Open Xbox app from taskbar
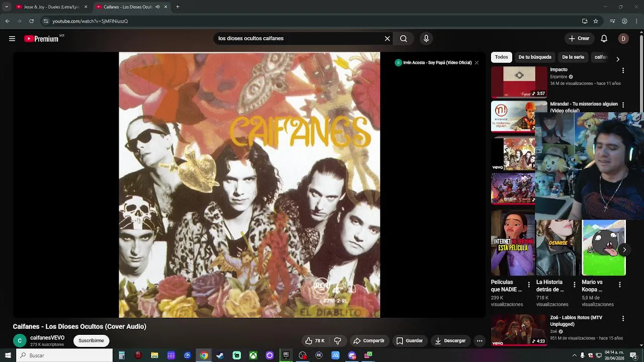 (253, 355)
